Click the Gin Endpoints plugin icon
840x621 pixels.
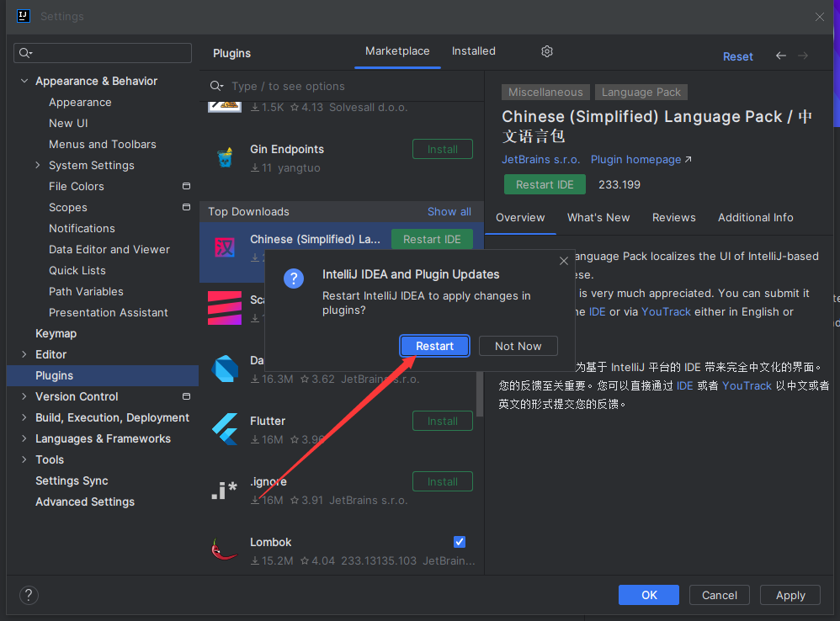pos(225,157)
